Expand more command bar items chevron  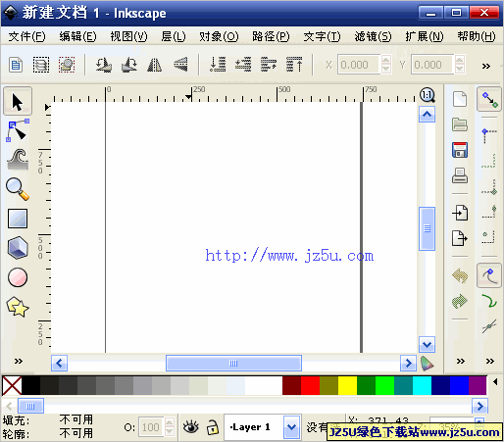click(461, 361)
